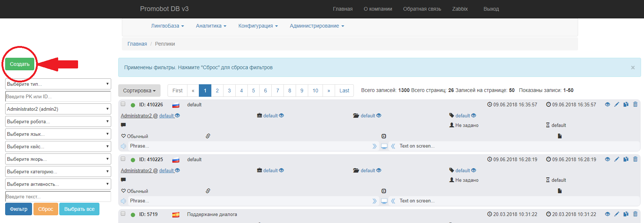The width and height of the screenshot is (644, 223).
Task: Copy record ID 410226 using the duplicate icon
Action: pos(626,105)
